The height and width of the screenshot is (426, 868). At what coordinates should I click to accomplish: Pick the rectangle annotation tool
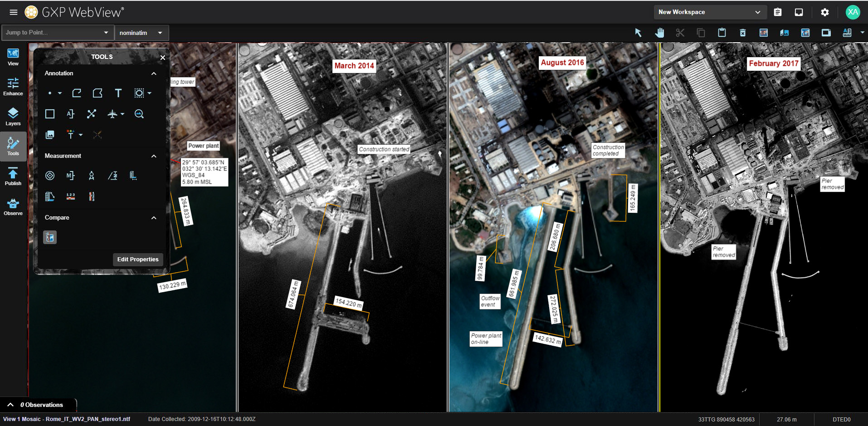pos(50,114)
